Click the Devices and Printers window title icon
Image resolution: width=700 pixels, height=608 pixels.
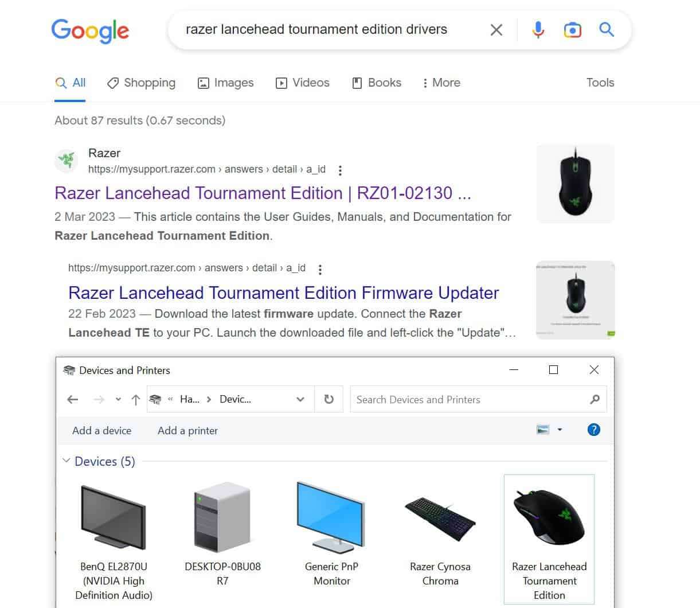pos(69,371)
